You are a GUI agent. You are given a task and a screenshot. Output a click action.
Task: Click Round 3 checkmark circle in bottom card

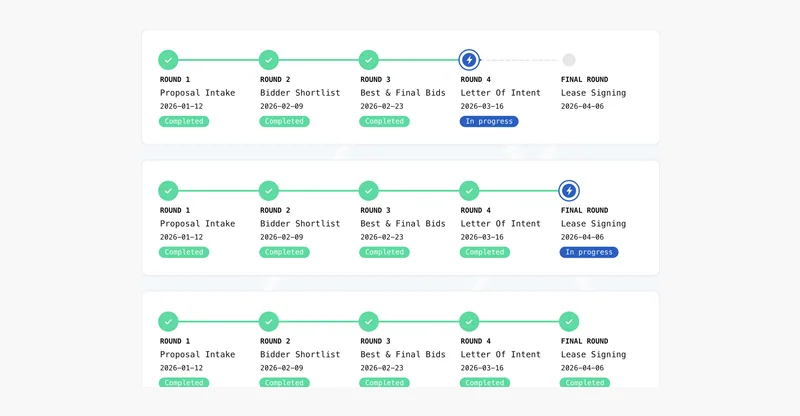point(369,322)
